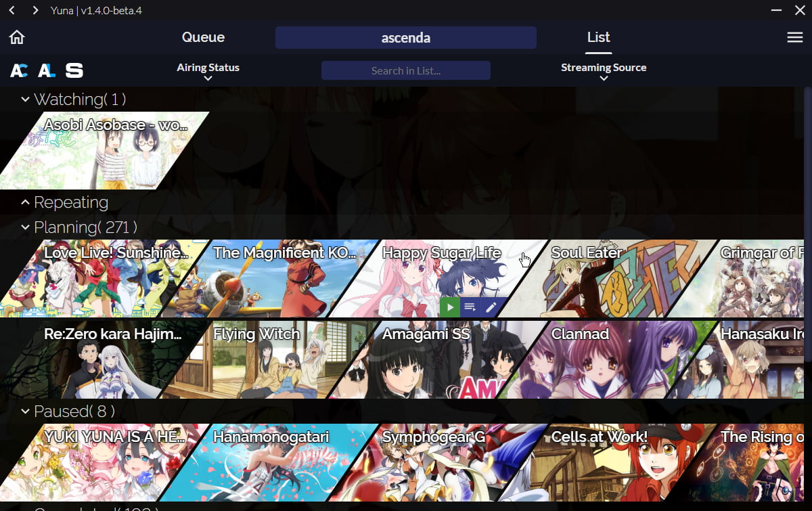Select the AL logo icon

[46, 70]
